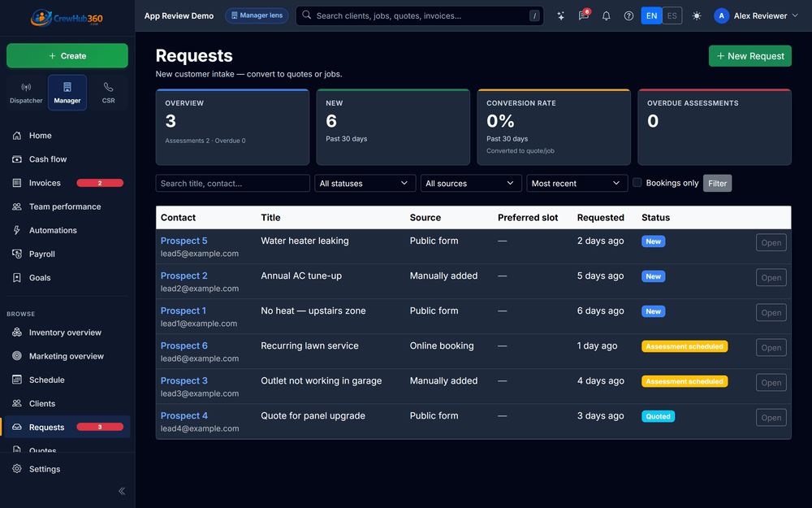Click Open for No heat upstairs zone
The image size is (812, 508).
click(x=771, y=313)
